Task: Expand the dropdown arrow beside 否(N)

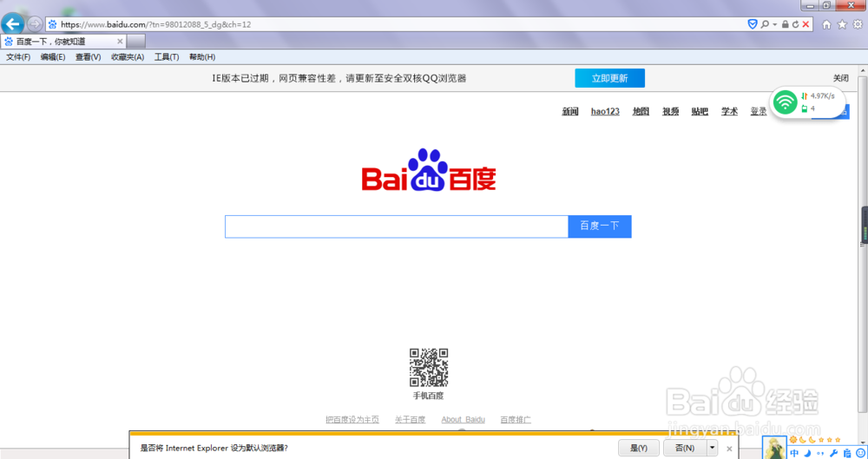Action: click(x=712, y=448)
